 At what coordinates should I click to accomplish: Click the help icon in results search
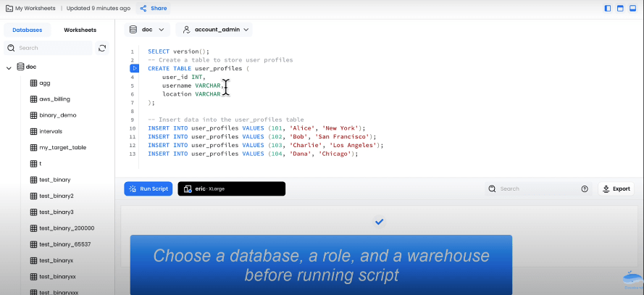(585, 188)
